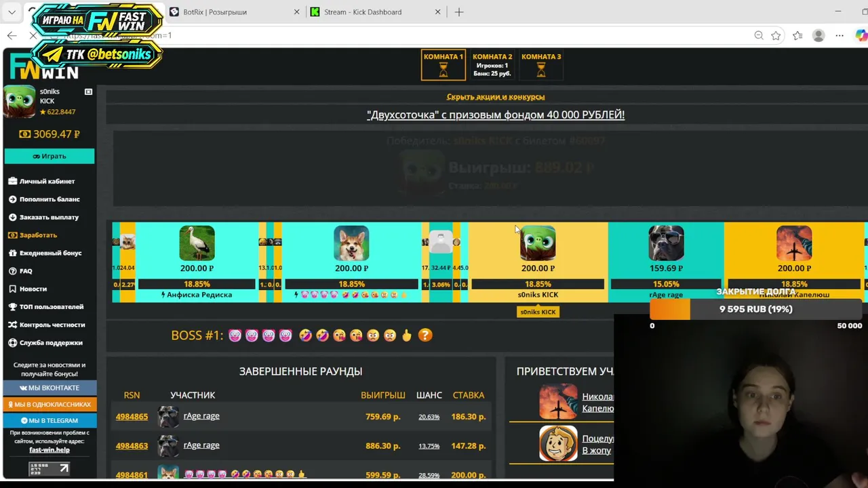
Task: Click the МЫ В ОДНОКЛАССНИКАХ button
Action: pyautogui.click(x=50, y=404)
